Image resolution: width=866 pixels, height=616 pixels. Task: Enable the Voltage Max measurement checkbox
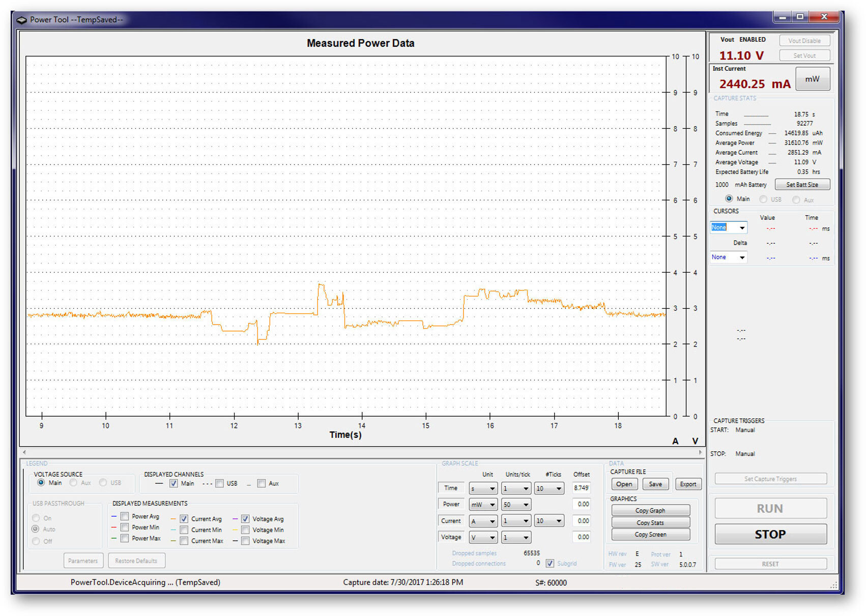tap(245, 541)
